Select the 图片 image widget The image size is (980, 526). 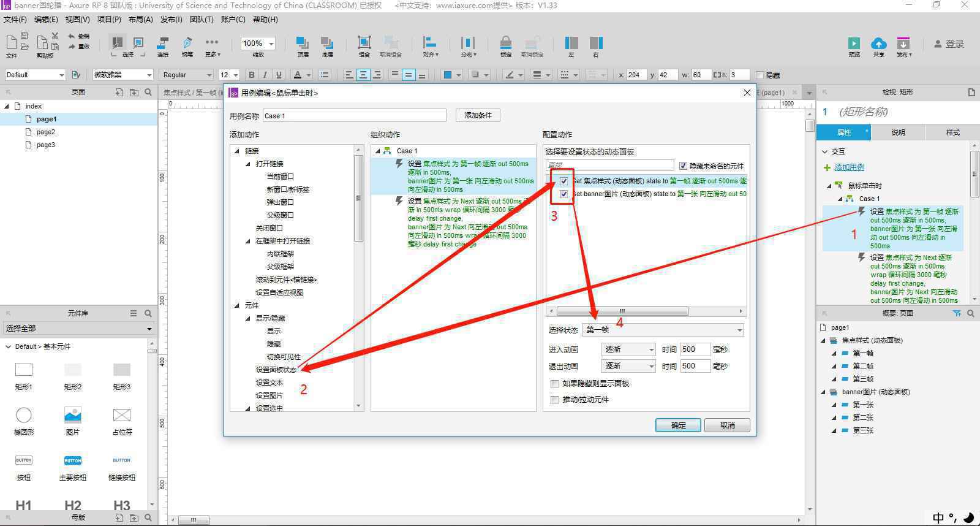[72, 415]
